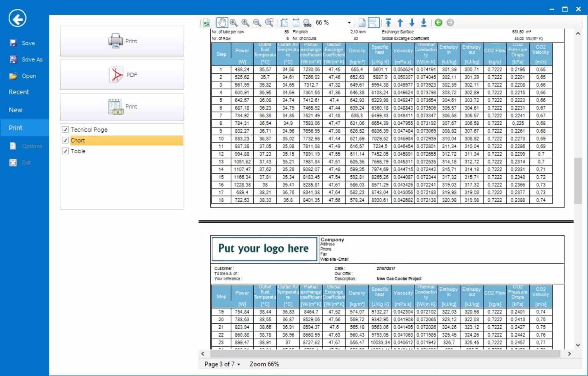This screenshot has width=588, height=376.
Task: Click the green navigate back icon
Action: 438,23
